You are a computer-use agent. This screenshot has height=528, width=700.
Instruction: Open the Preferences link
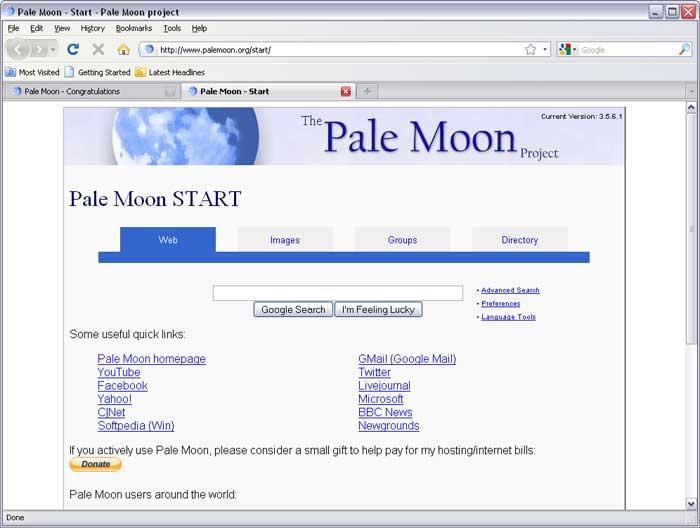tap(500, 303)
